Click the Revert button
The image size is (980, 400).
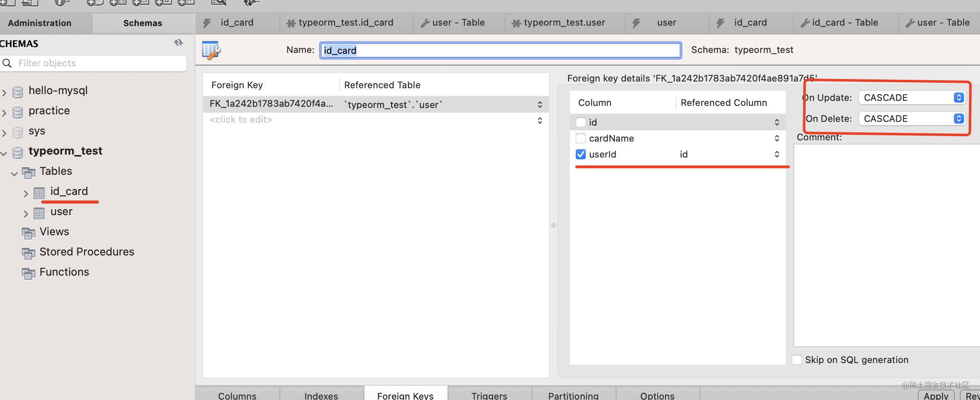pos(970,395)
